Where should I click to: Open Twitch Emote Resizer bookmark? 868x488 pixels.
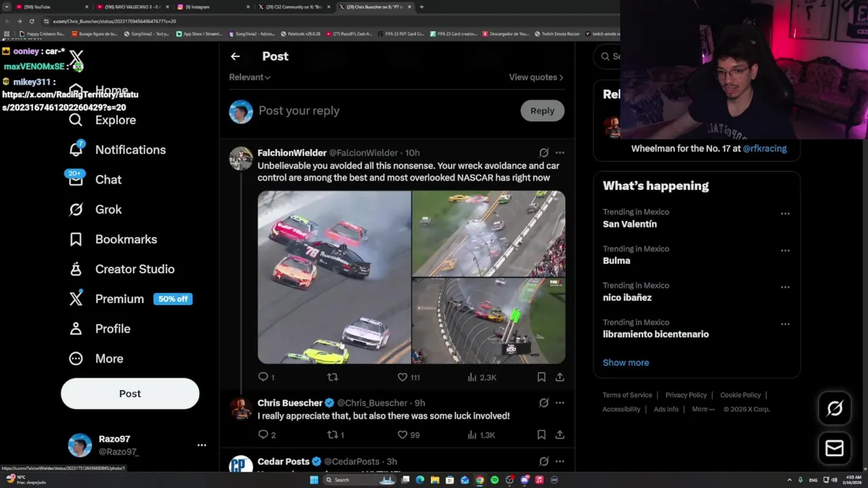(557, 34)
